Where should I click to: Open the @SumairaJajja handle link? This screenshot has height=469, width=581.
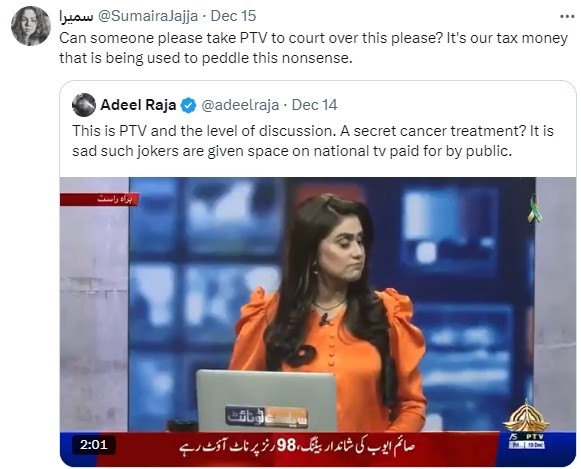tap(147, 16)
